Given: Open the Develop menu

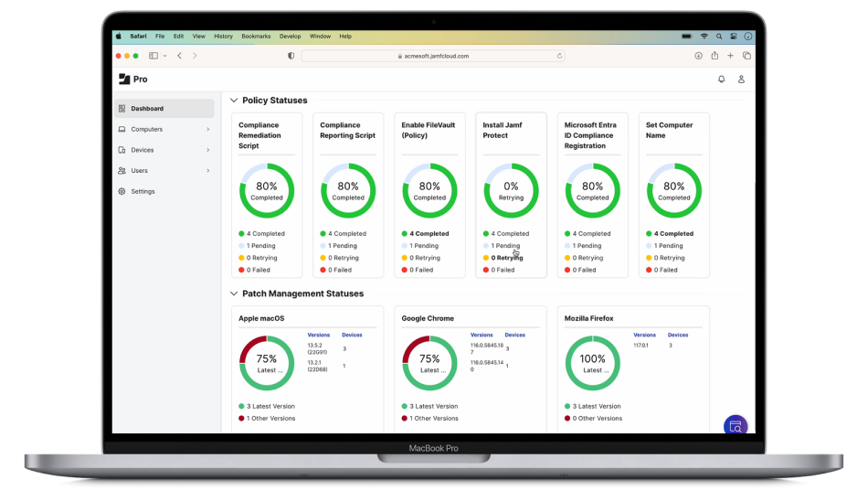Looking at the screenshot, I should coord(290,36).
